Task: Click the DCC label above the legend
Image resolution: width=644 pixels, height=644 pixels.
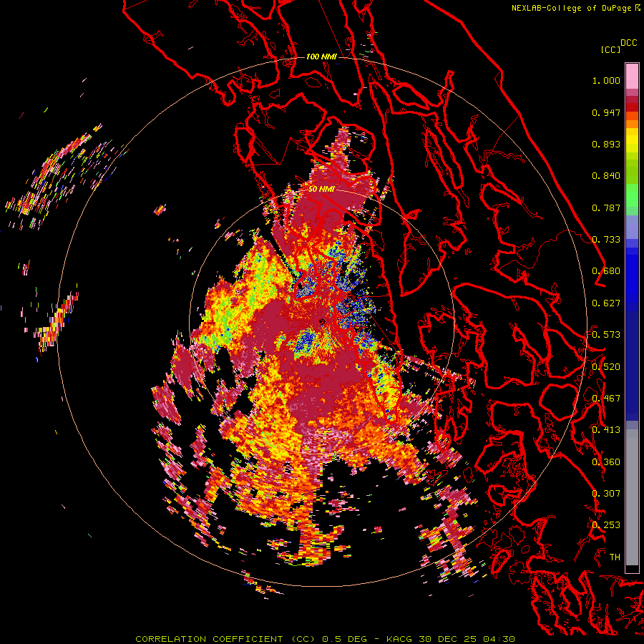Action: [x=629, y=43]
